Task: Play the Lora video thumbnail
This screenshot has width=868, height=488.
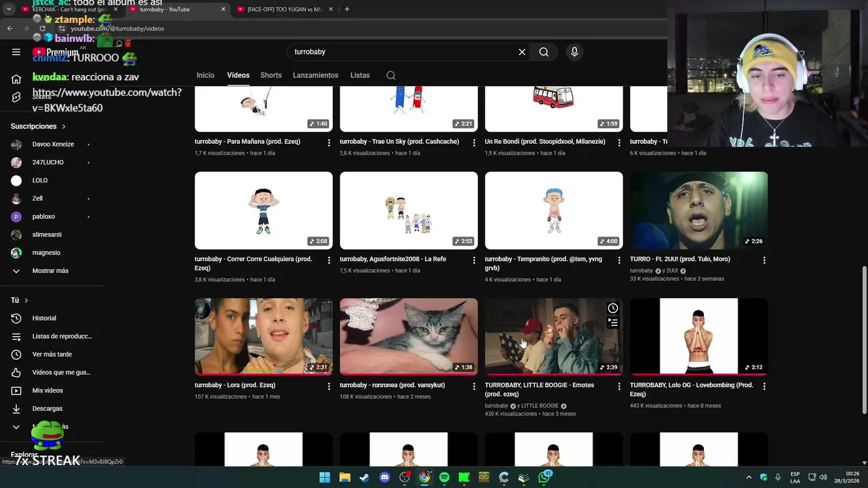Action: [264, 337]
